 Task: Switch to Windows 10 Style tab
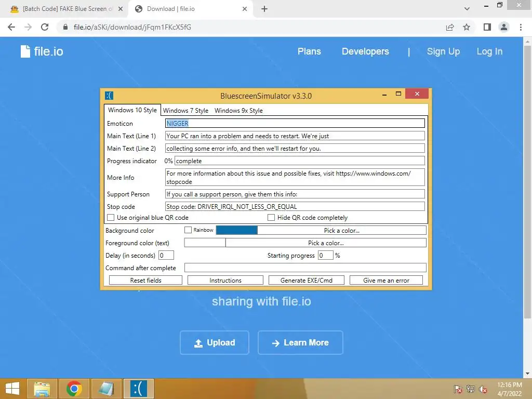click(132, 110)
